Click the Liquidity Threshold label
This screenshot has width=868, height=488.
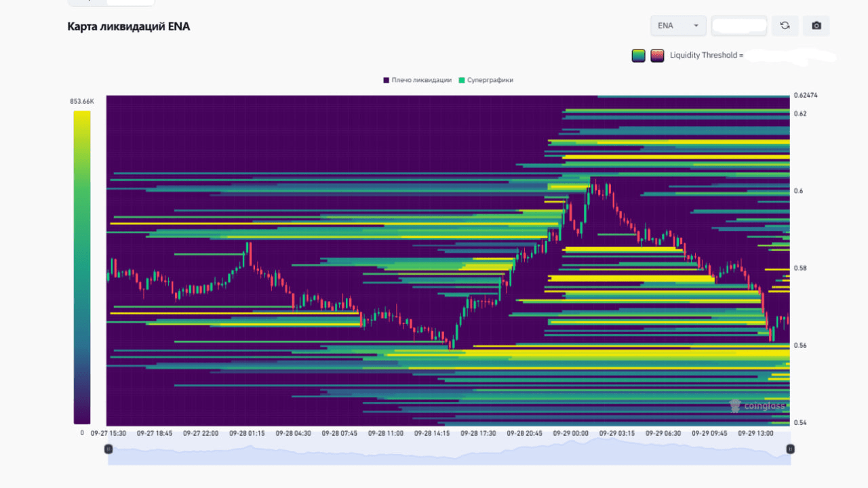[705, 55]
